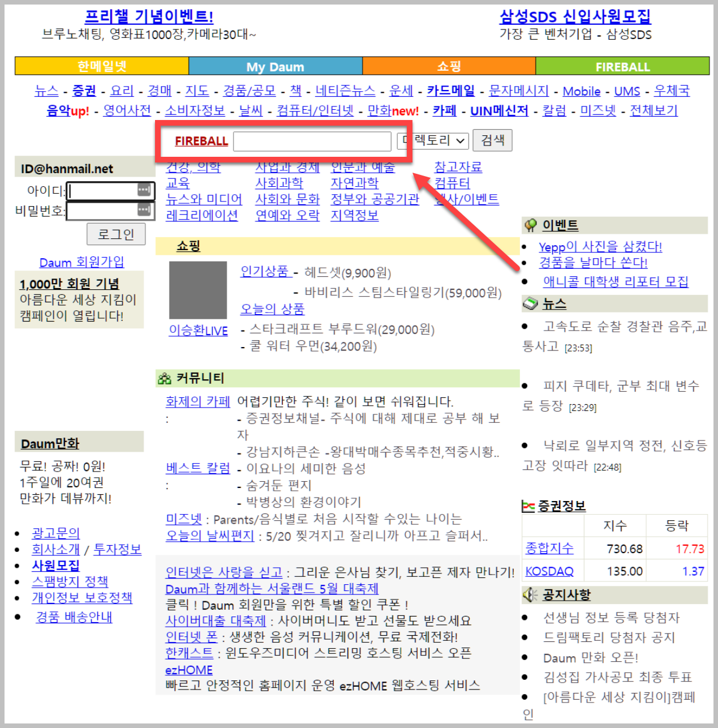This screenshot has height=728, width=718.
Task: Open the ezHOME link
Action: coord(189,670)
